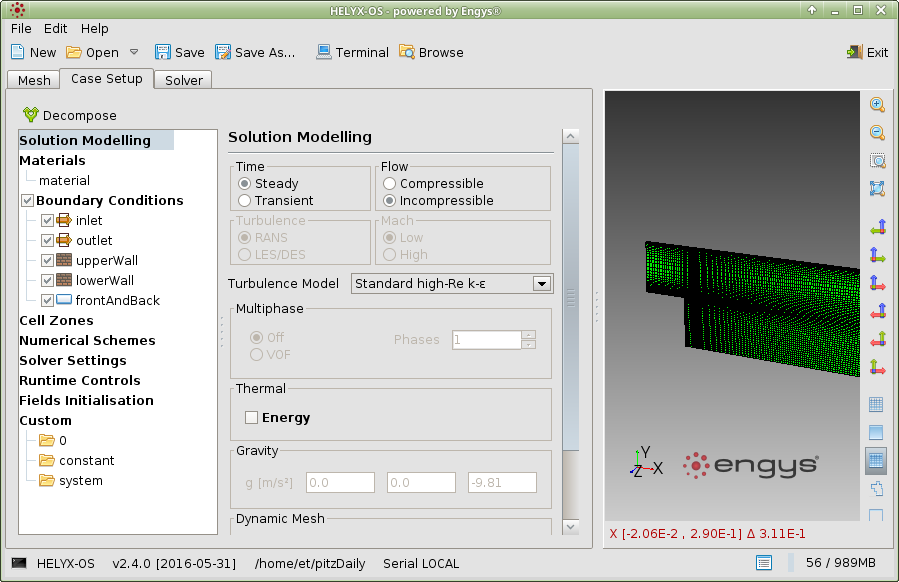
Task: Click the Open folder toolbar icon
Action: [x=74, y=53]
